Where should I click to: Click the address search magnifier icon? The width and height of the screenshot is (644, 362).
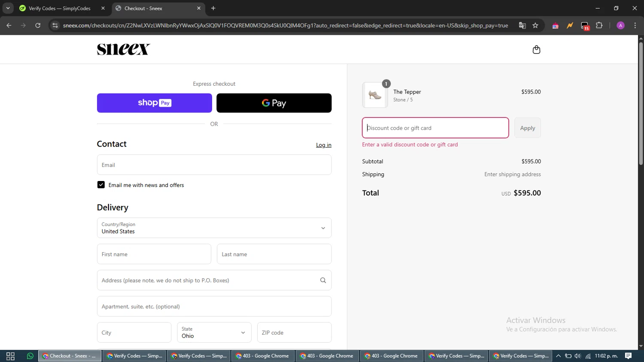[x=323, y=281]
